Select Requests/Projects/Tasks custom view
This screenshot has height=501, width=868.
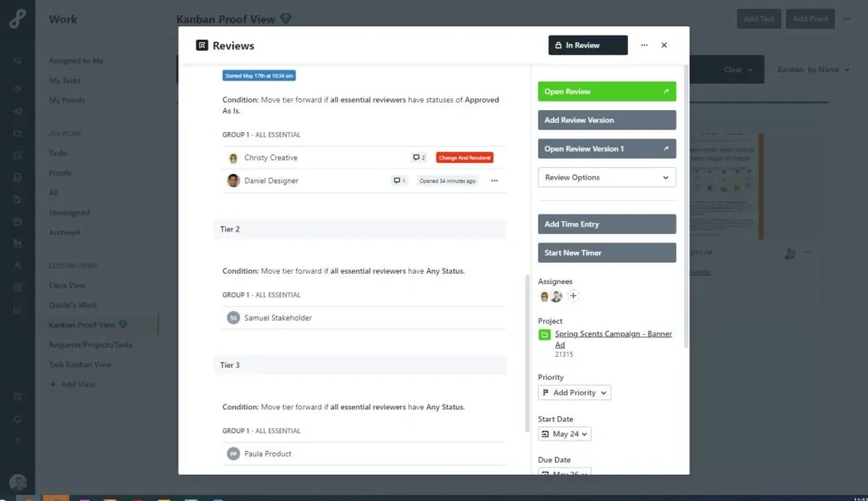(90, 345)
